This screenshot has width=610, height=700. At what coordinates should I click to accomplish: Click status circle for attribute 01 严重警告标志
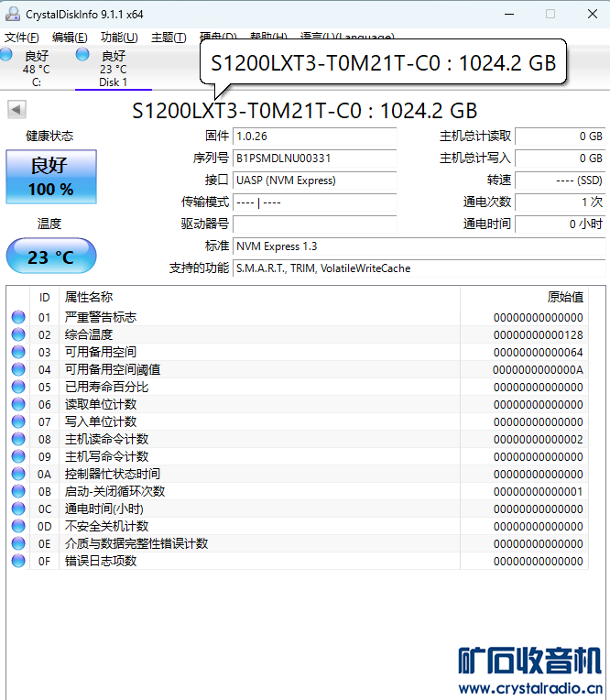18,317
